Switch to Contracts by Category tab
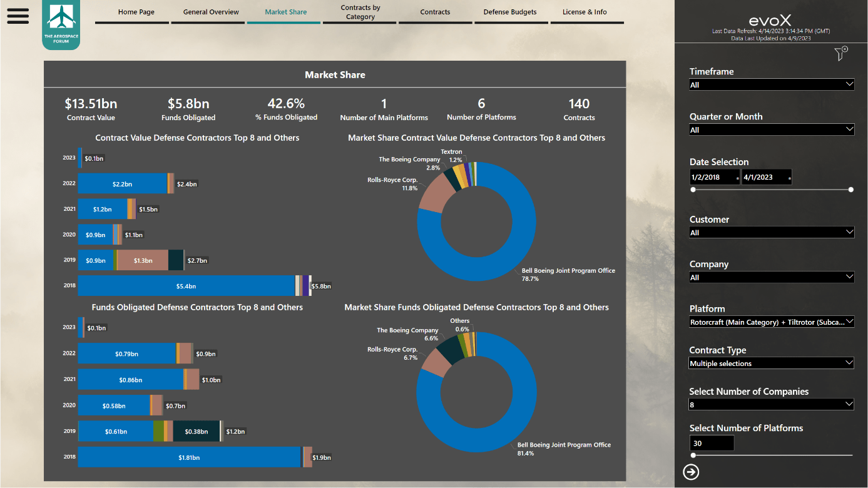The height and width of the screenshot is (488, 868). pos(360,12)
